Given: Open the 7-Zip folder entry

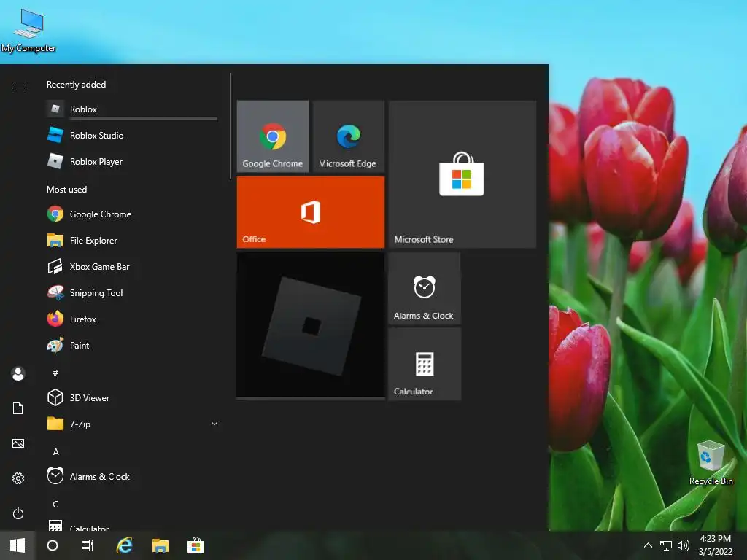Looking at the screenshot, I should [131, 424].
